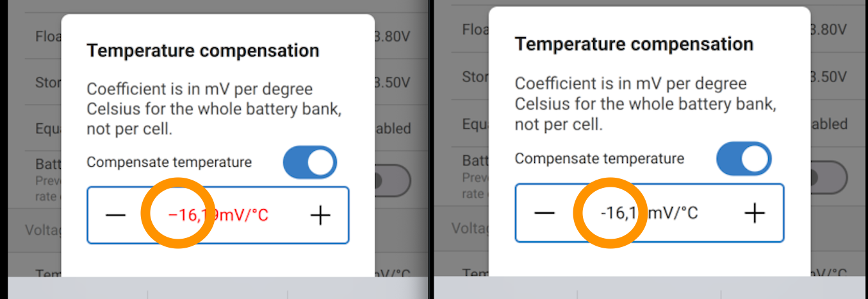Click the coefficient description text in left dialog

213,109
